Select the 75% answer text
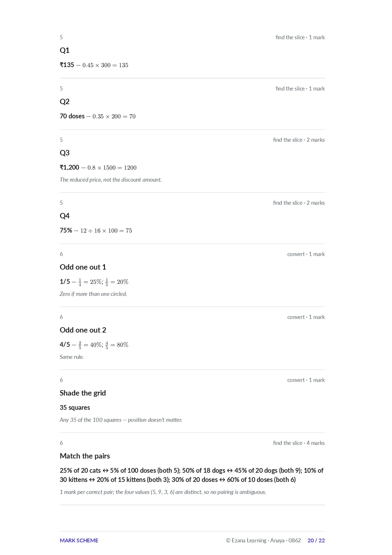 pos(66,230)
